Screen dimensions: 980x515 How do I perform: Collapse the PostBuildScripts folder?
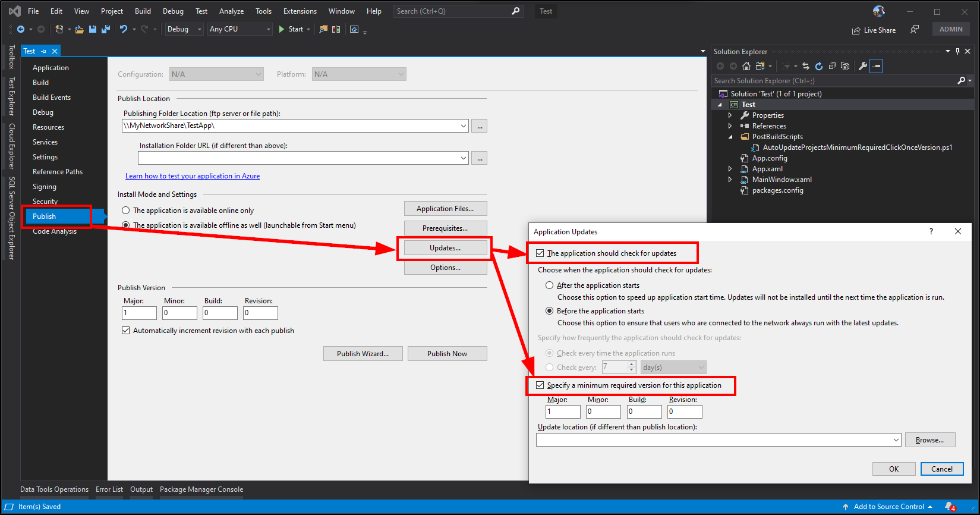click(730, 137)
